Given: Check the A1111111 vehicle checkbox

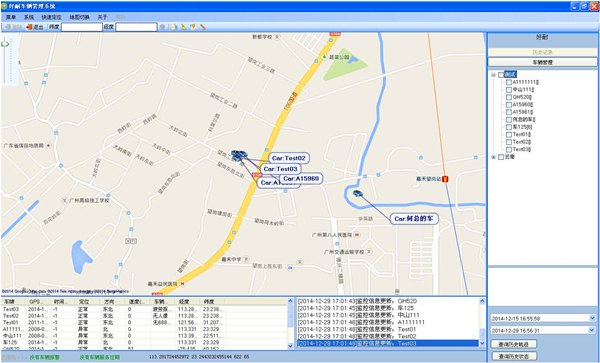Looking at the screenshot, I should (x=509, y=82).
